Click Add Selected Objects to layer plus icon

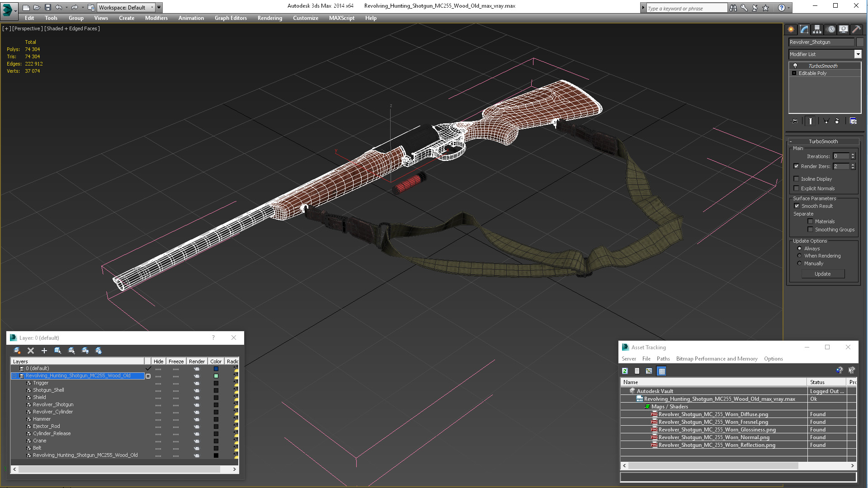(x=44, y=351)
